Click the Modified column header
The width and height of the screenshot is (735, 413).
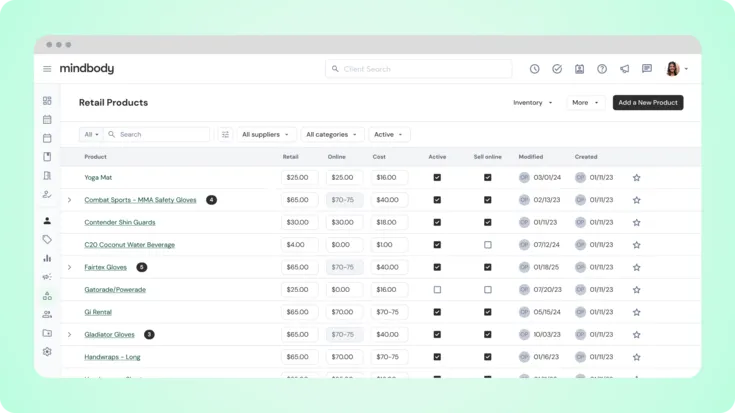coord(531,157)
